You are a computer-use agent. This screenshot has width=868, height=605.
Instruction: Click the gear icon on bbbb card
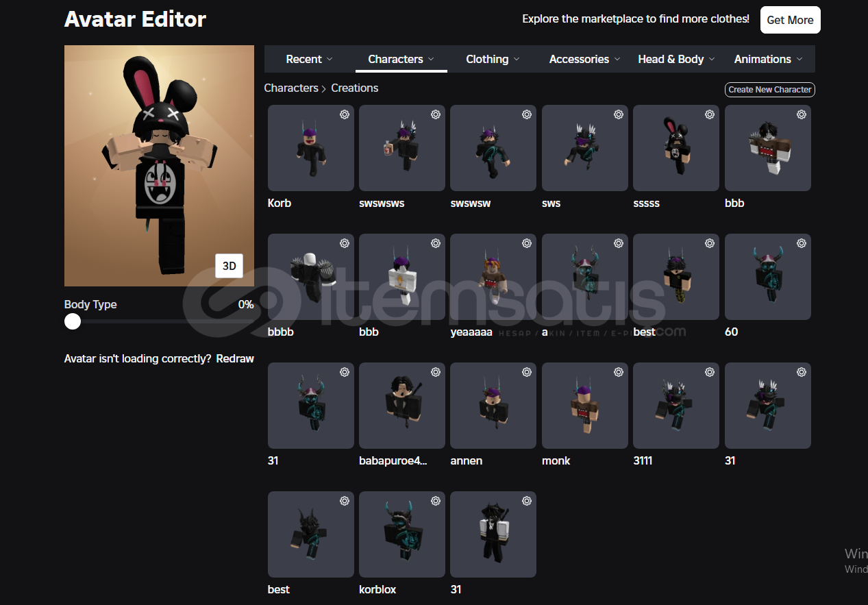pyautogui.click(x=345, y=243)
